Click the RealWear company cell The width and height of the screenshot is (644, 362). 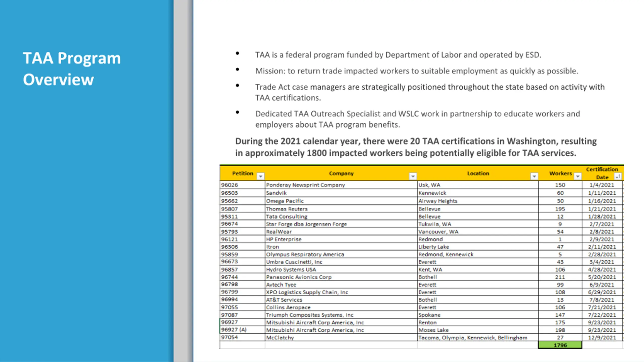point(341,232)
